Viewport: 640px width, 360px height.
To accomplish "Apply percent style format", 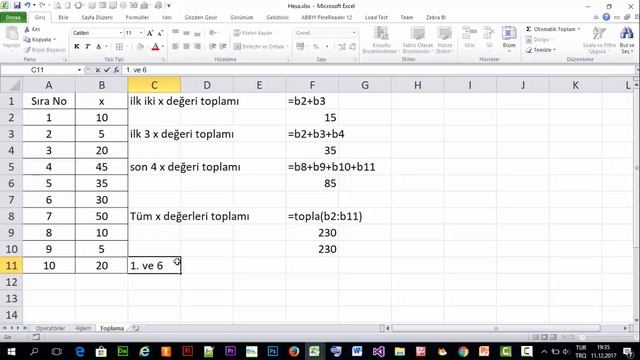I will [316, 47].
